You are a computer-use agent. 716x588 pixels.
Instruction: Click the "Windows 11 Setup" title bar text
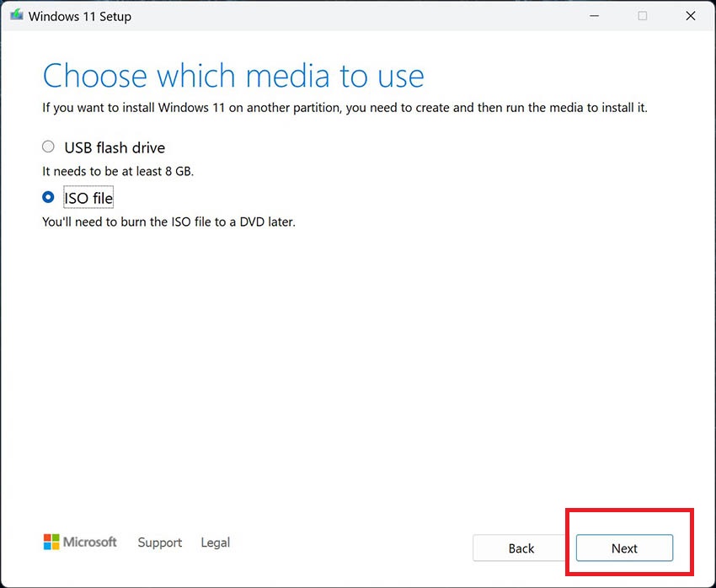pos(80,16)
